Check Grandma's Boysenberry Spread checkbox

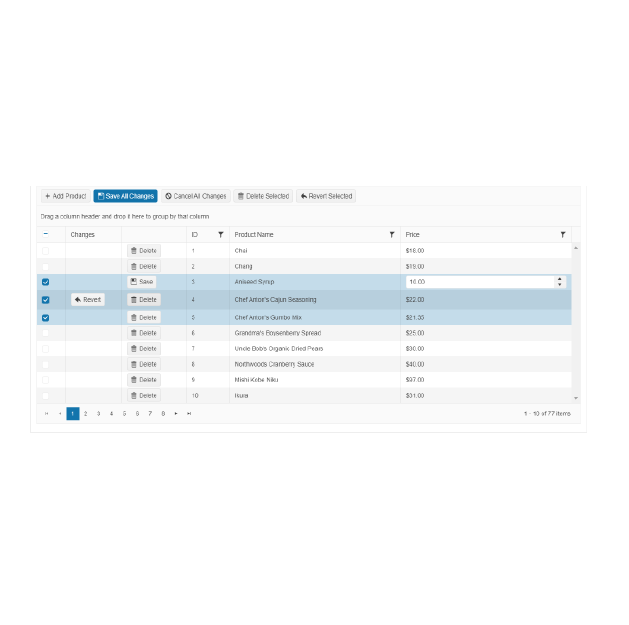46,333
